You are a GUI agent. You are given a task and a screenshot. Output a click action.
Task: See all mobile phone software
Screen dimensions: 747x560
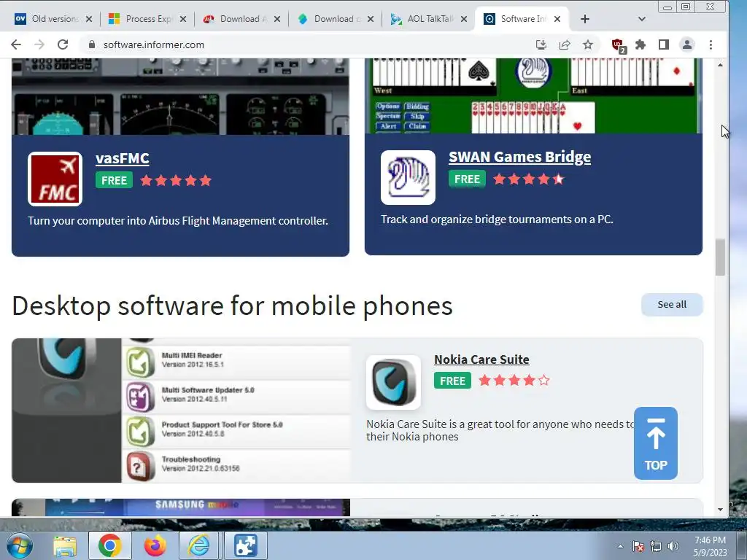(672, 305)
